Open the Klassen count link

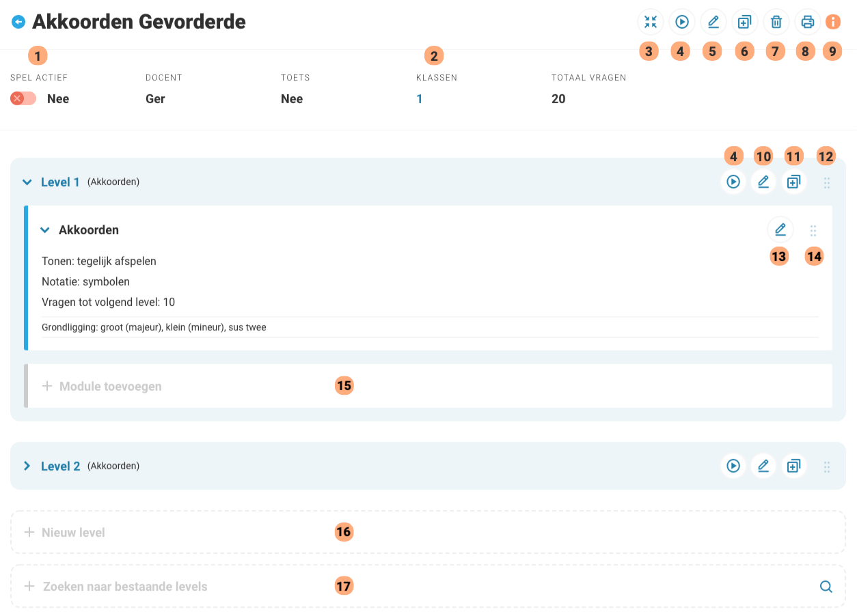pyautogui.click(x=420, y=99)
